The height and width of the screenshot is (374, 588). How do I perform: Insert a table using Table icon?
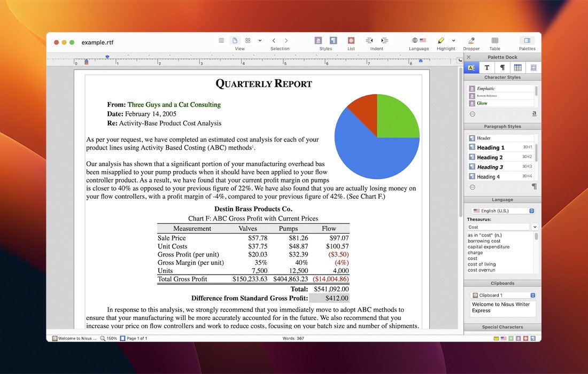tap(495, 41)
